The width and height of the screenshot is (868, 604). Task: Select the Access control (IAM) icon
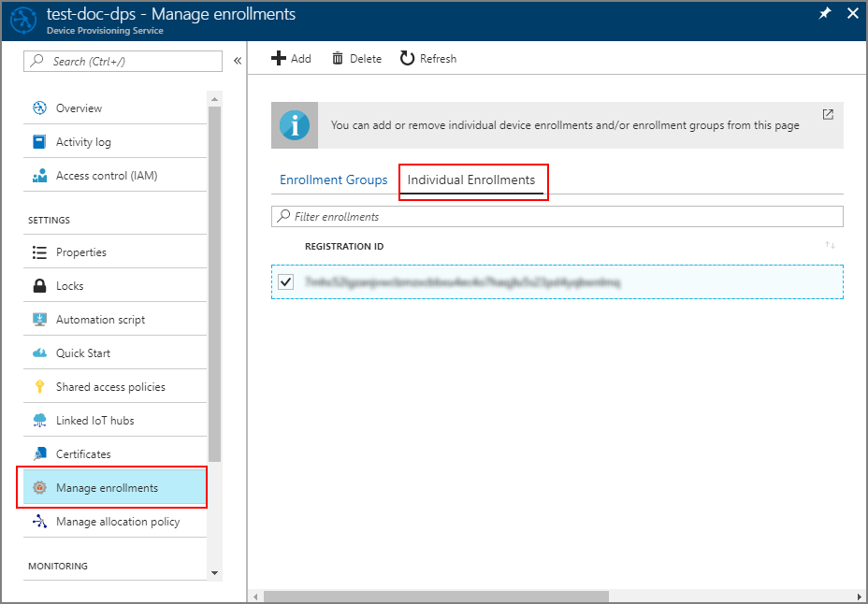pos(39,176)
